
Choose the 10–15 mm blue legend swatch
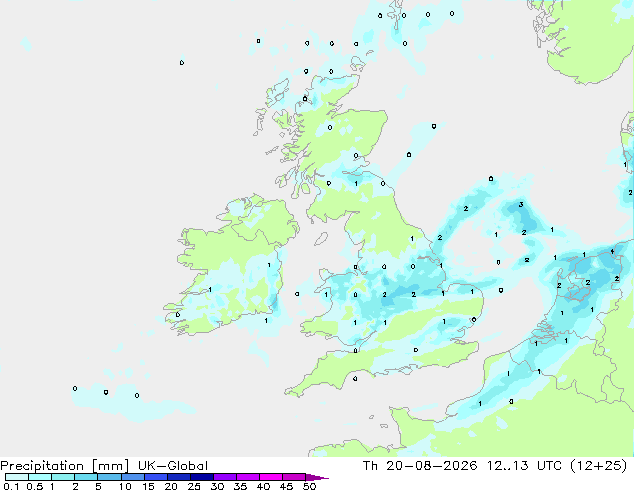pyautogui.click(x=132, y=477)
